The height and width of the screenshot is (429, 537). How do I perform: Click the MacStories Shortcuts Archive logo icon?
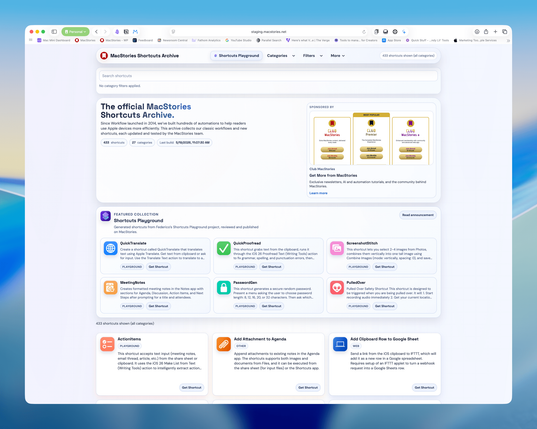(x=104, y=55)
